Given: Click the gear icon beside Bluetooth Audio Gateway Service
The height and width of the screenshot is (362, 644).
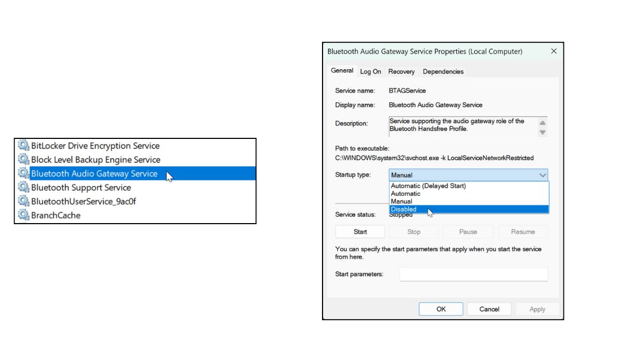Looking at the screenshot, I should tap(23, 174).
